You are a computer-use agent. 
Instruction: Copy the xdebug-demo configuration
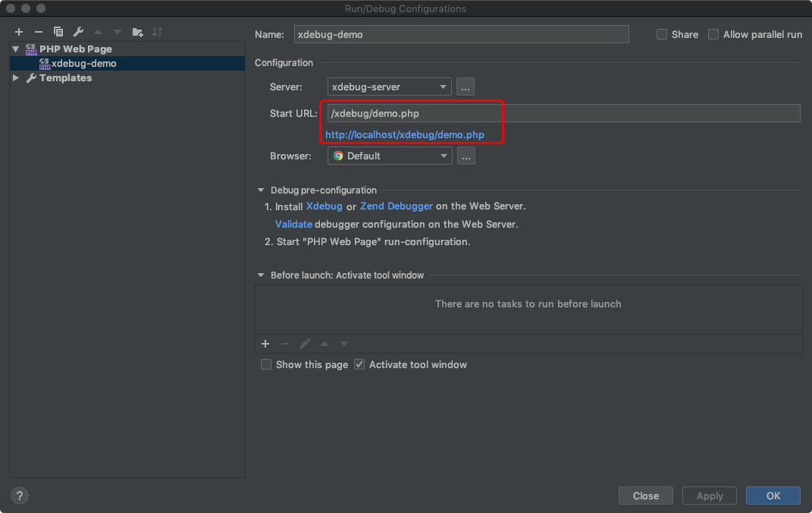pos(58,32)
